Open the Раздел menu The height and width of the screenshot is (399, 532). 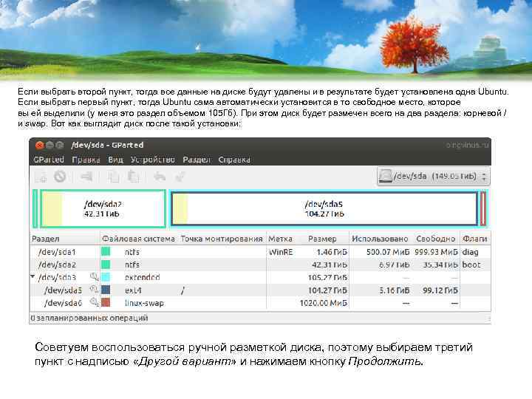click(197, 160)
